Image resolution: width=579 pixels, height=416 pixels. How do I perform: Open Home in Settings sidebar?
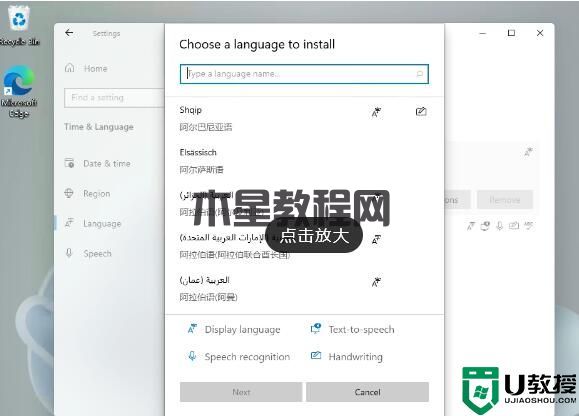coord(95,68)
